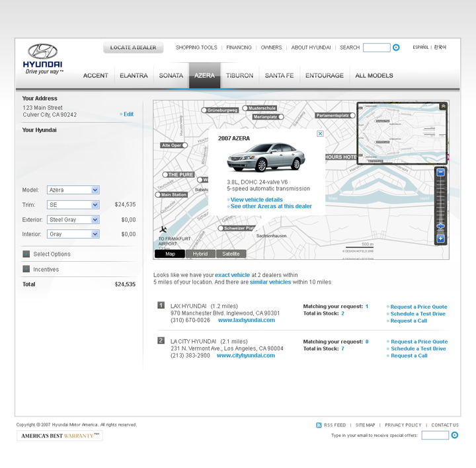476x468 pixels.
Task: Select the Sonata model tab
Action: [x=171, y=75]
